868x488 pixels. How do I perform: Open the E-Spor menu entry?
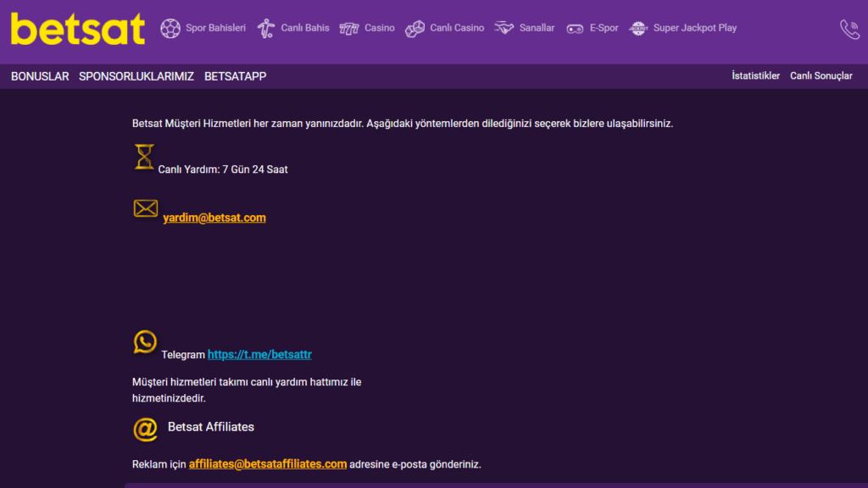(x=604, y=28)
